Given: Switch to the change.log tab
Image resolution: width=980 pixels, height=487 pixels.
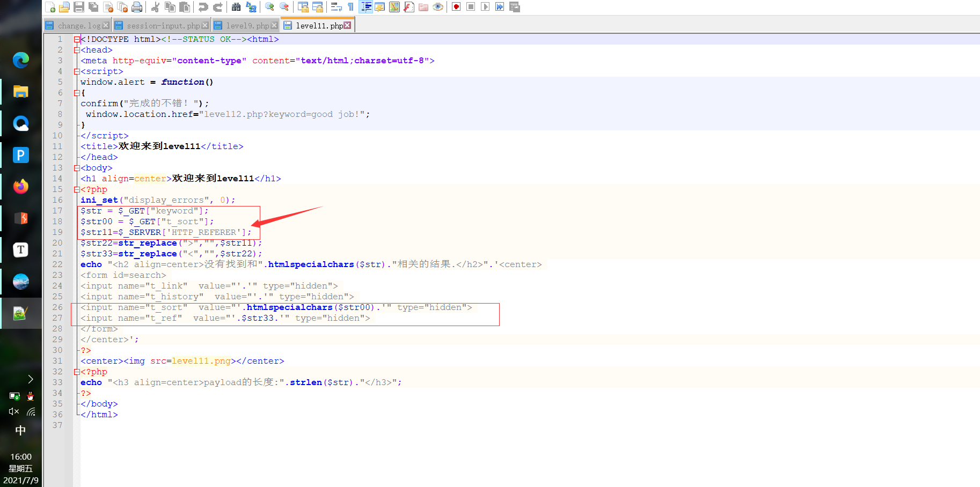Looking at the screenshot, I should coord(78,25).
